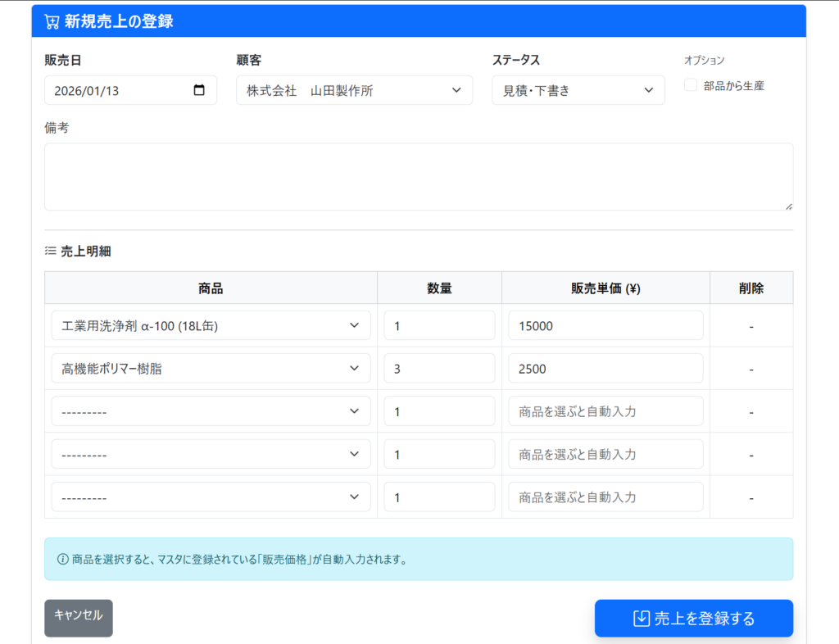
Task: Click the fourth row empty unit price field
Action: [x=605, y=454]
